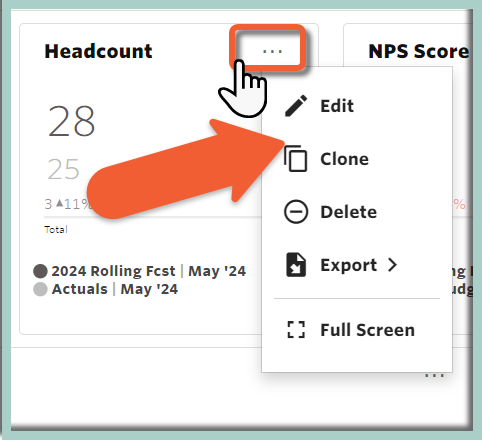Click the Actuals May '24 legend label
This screenshot has height=440, width=482.
(115, 289)
